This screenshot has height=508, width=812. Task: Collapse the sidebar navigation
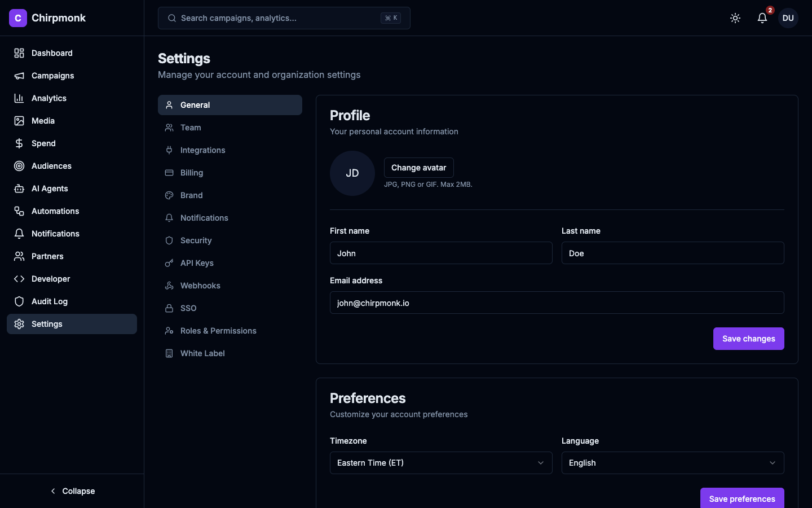(x=72, y=491)
